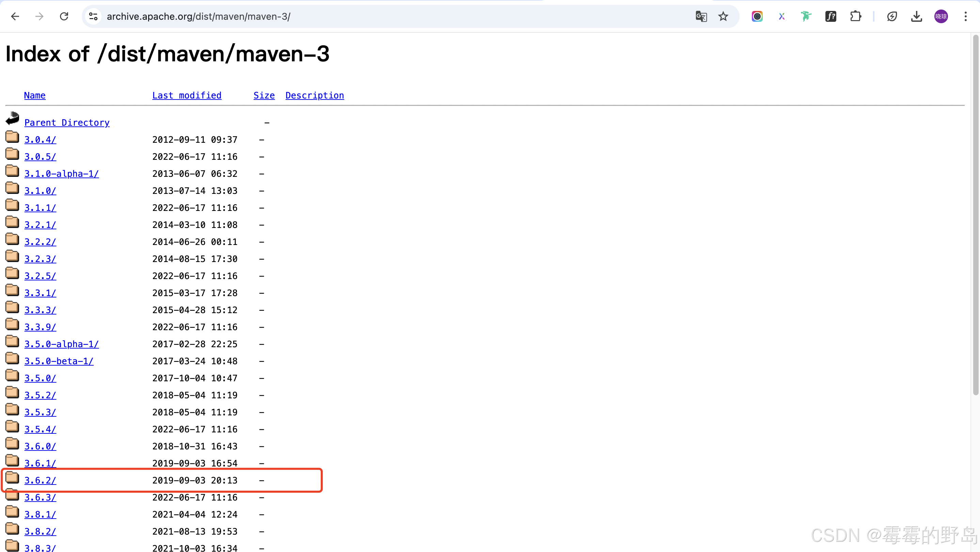Open the highlighted 3.6.2/ directory
This screenshot has height=552, width=980.
tap(40, 480)
